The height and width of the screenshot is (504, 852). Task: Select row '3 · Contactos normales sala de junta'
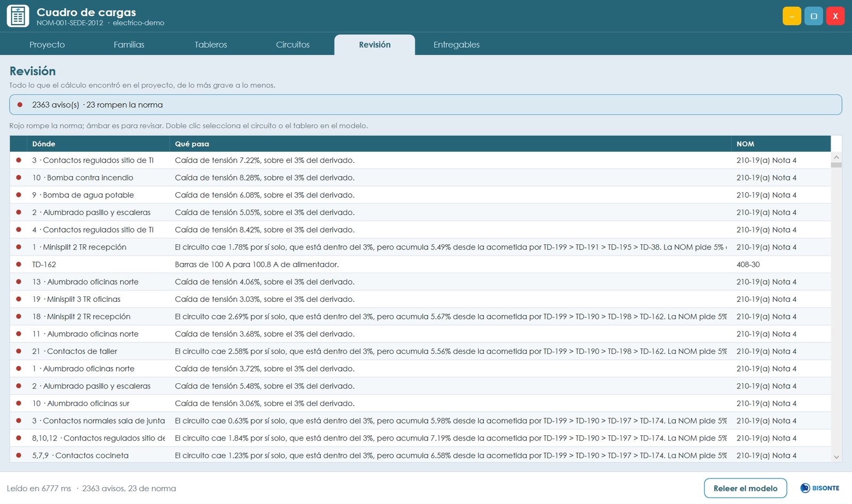click(x=420, y=420)
